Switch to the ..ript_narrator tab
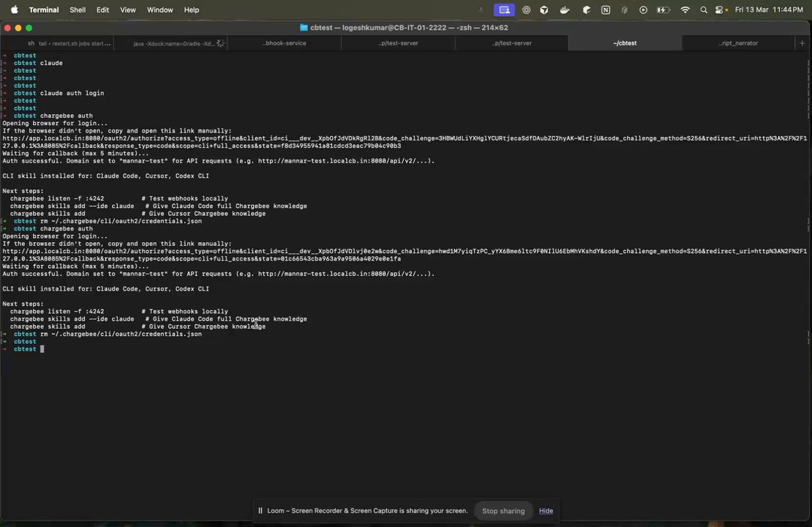This screenshot has width=812, height=527. tap(738, 43)
